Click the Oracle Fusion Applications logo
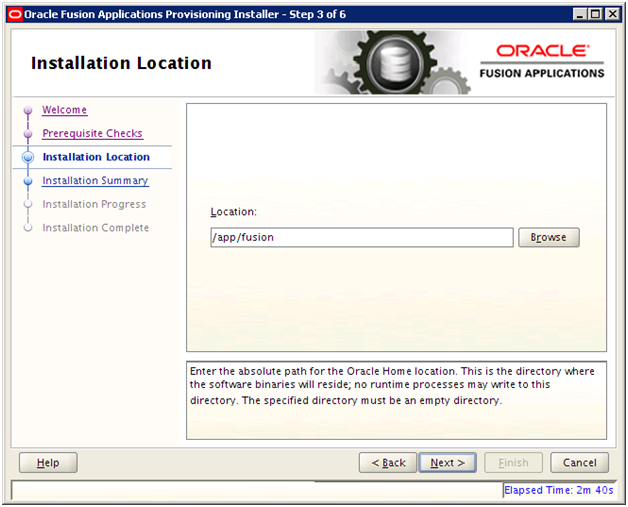The width and height of the screenshot is (628, 507). coord(542,61)
